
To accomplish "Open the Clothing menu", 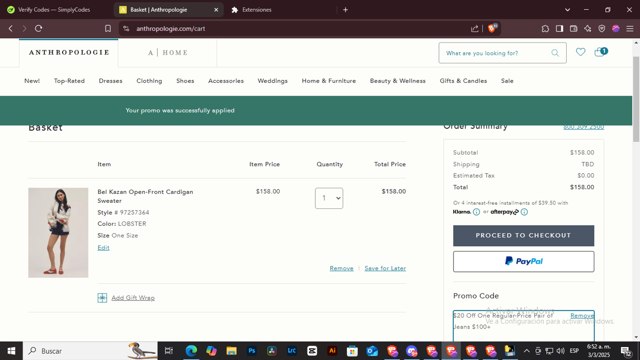I will click(149, 81).
